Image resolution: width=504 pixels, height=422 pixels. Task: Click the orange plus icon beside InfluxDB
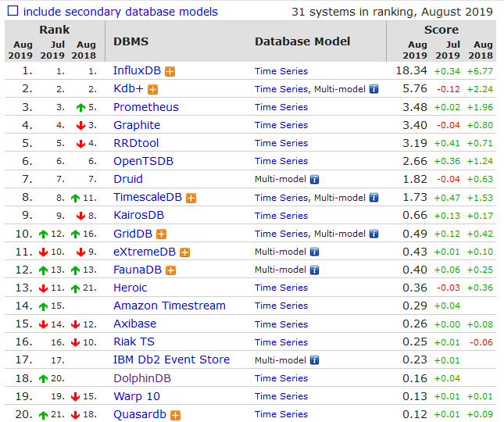(170, 71)
